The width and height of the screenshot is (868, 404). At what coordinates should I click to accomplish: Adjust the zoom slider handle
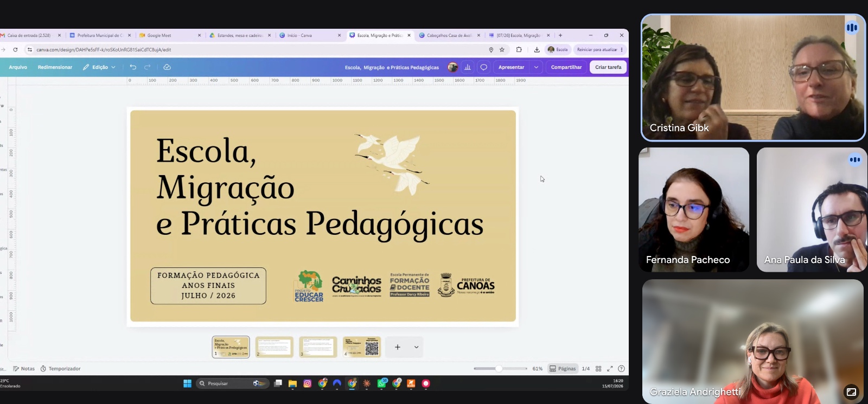point(499,369)
